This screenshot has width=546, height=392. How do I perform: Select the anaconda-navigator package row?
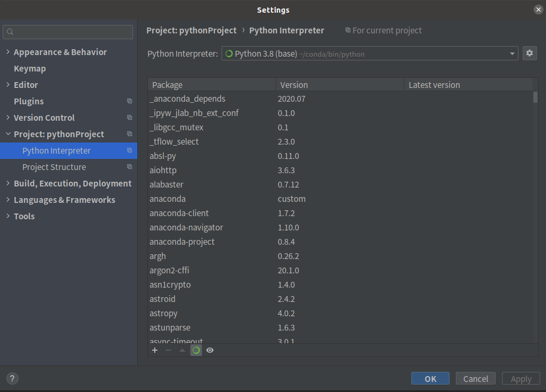[x=340, y=227]
